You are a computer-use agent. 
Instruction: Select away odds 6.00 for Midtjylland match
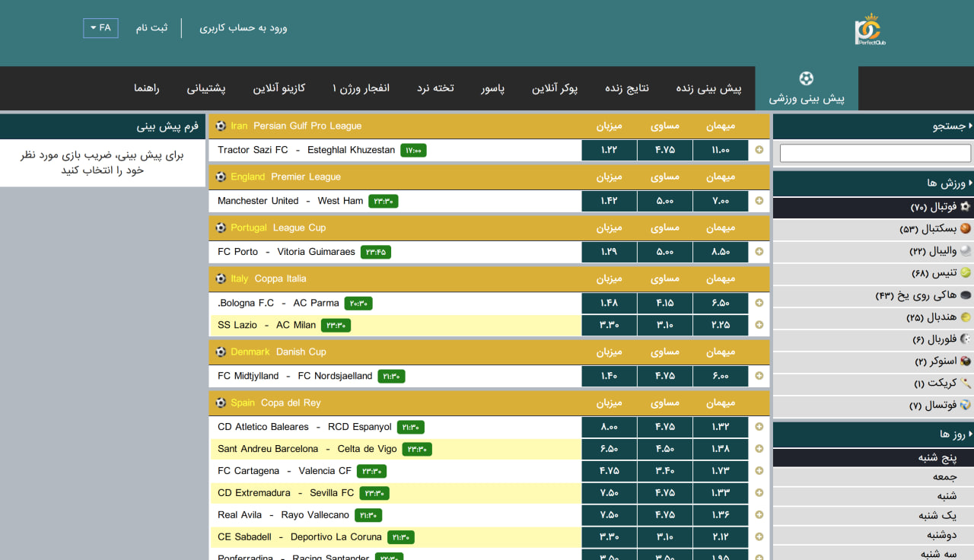pyautogui.click(x=720, y=376)
